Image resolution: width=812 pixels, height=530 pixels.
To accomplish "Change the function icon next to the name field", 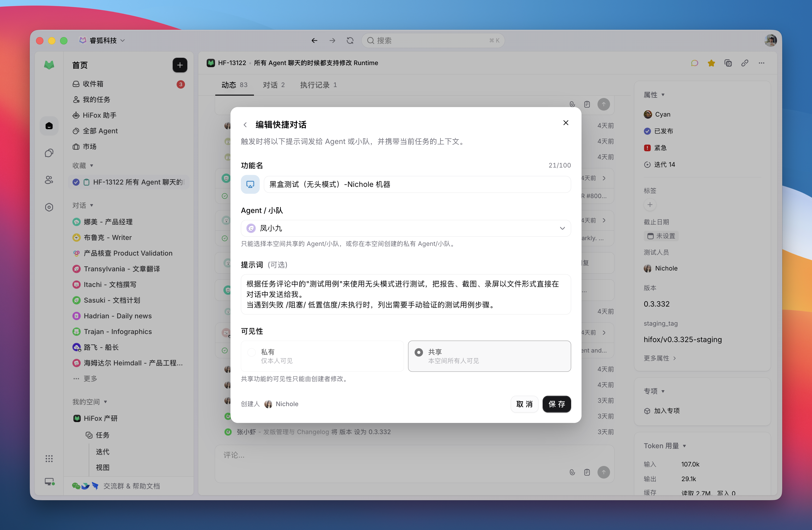I will coord(250,184).
